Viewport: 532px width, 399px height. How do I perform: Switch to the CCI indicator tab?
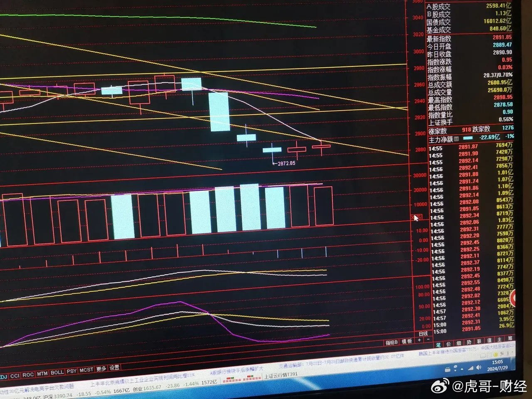click(15, 376)
